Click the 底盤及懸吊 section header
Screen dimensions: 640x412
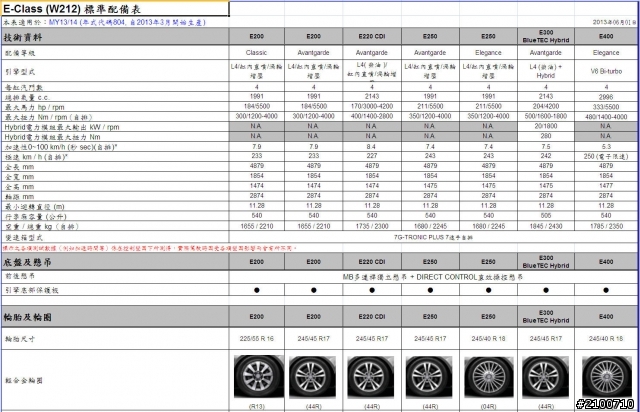tap(115, 262)
